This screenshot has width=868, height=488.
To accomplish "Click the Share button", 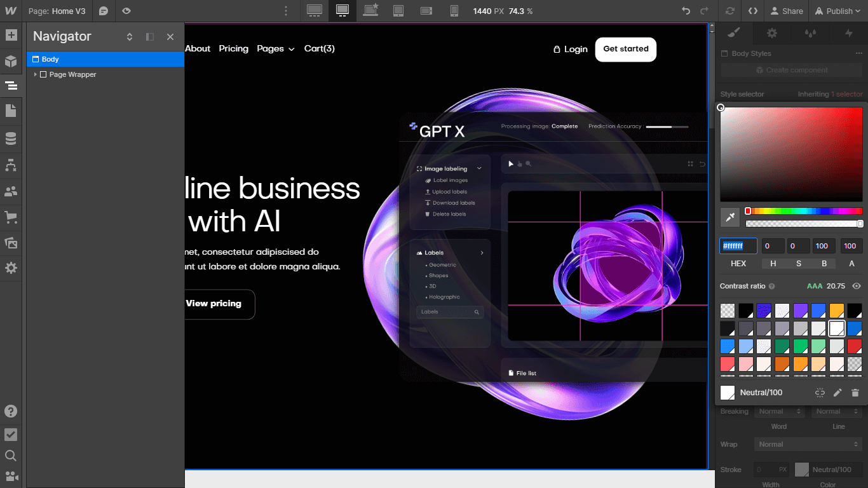I will 786,11.
